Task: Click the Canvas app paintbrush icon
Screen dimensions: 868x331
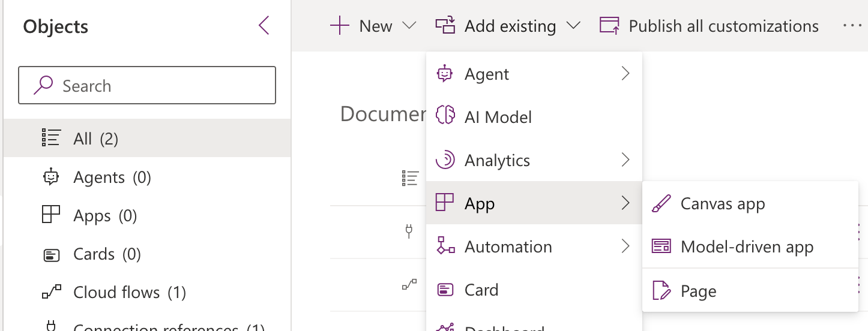Action: pyautogui.click(x=661, y=204)
